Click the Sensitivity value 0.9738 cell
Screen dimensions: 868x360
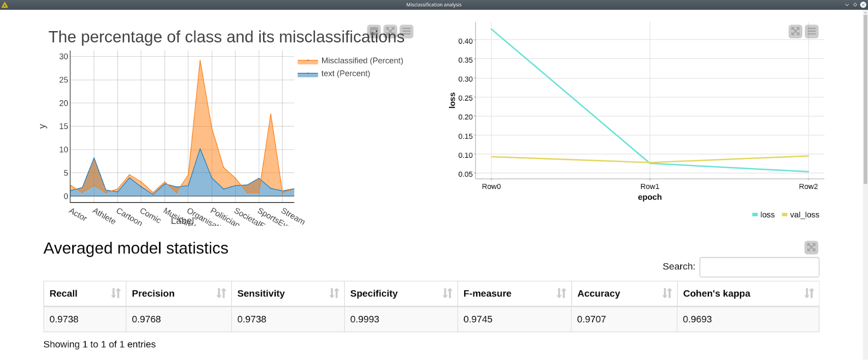pos(288,319)
